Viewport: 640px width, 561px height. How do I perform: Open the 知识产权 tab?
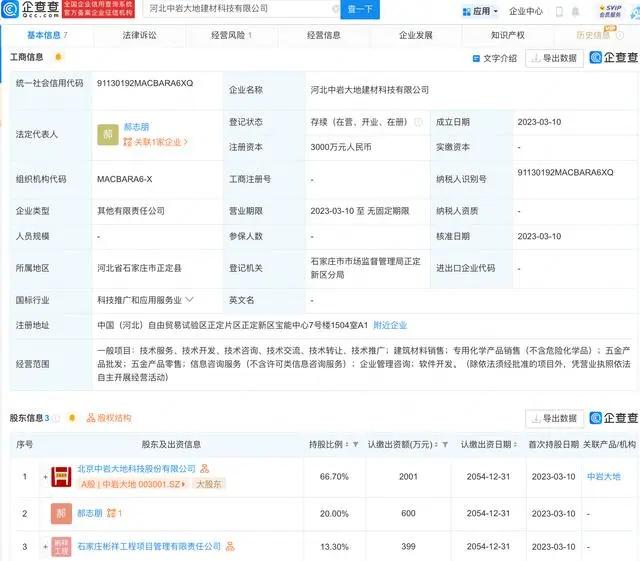[x=508, y=34]
